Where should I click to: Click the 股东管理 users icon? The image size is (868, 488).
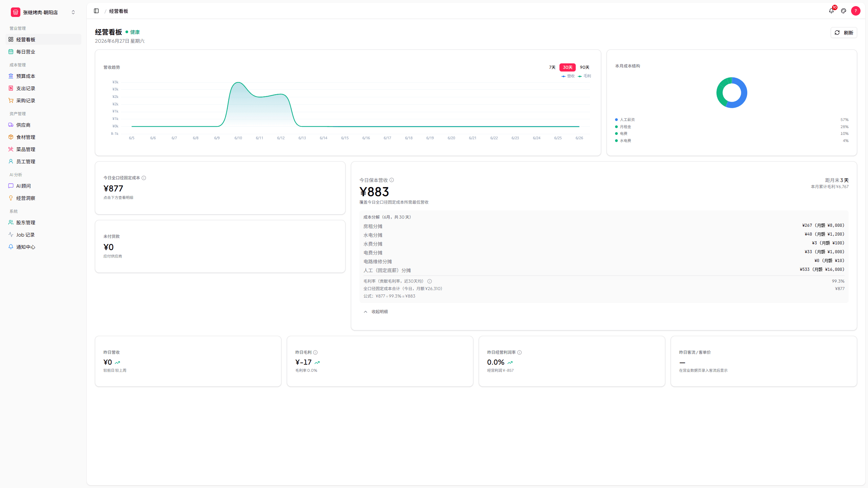[x=11, y=222]
